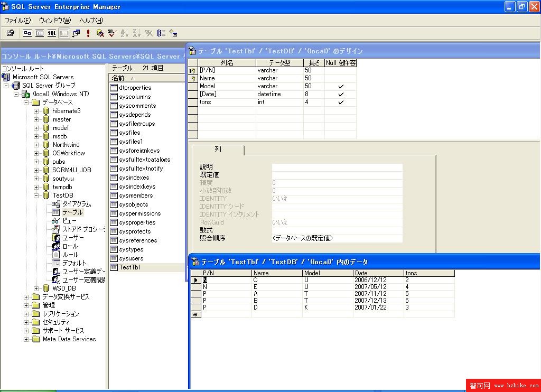
Task: Click the 照合順序 value field
Action: (337, 238)
